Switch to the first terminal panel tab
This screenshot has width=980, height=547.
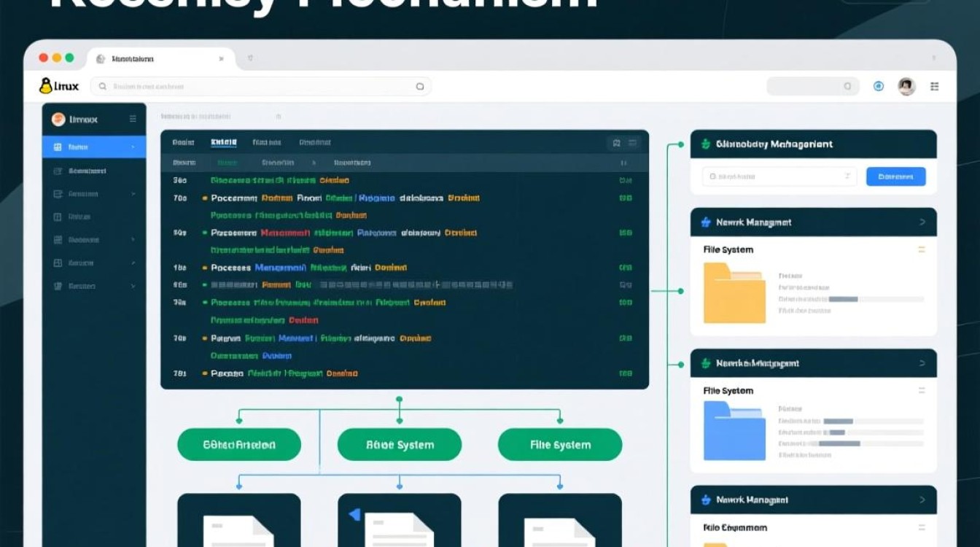[x=183, y=143]
